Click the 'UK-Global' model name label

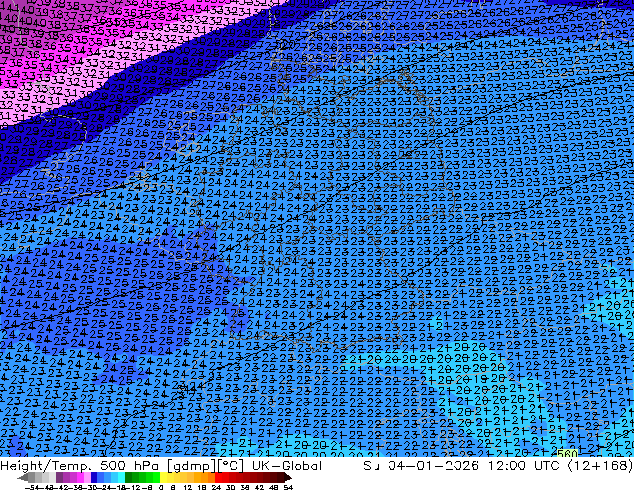click(287, 466)
